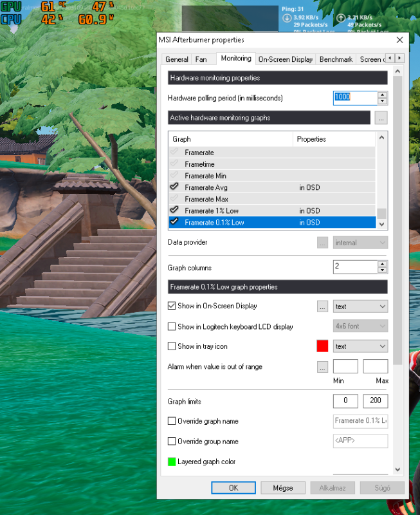Image resolution: width=420 pixels, height=515 pixels.
Task: Switch to the General tab
Action: pyautogui.click(x=176, y=59)
